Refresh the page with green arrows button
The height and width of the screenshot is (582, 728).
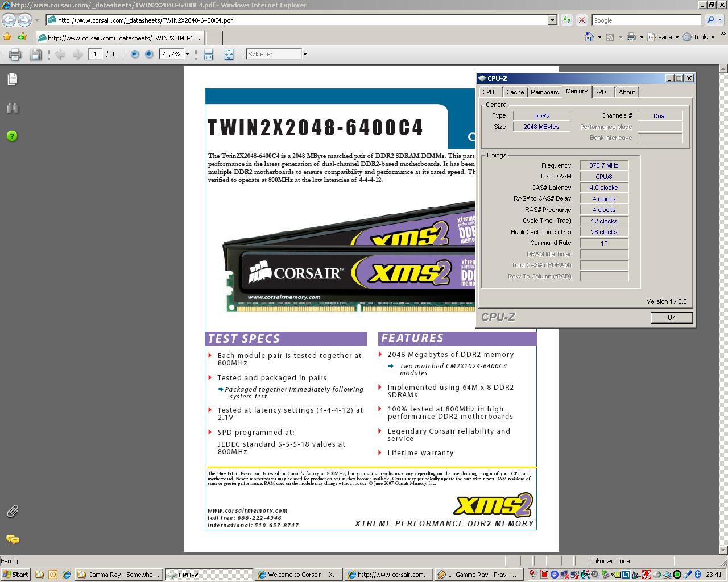[566, 20]
